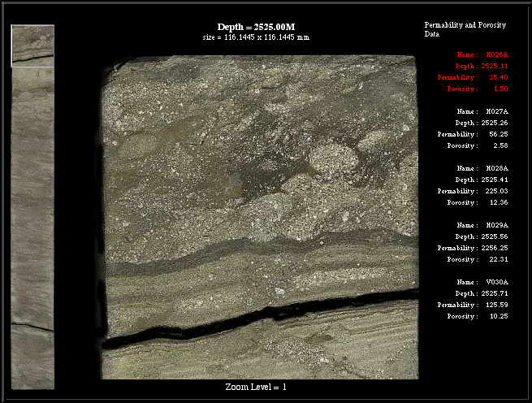
Task: Click permeability value 2256.25
Action: (x=495, y=248)
